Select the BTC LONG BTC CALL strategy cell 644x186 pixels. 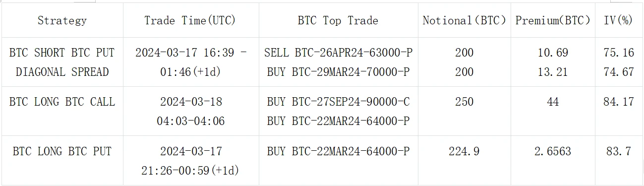(x=62, y=102)
